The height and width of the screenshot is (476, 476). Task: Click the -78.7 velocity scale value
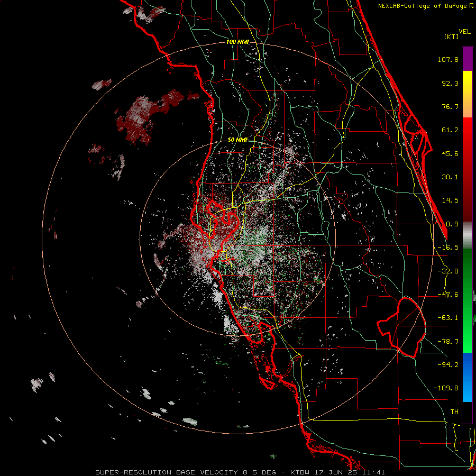(x=448, y=342)
